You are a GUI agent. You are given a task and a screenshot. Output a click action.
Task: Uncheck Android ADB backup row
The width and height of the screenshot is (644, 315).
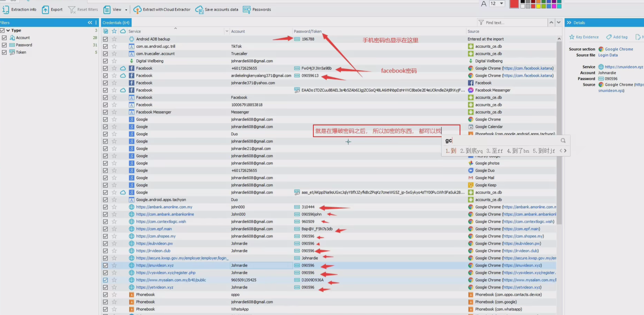tap(105, 39)
